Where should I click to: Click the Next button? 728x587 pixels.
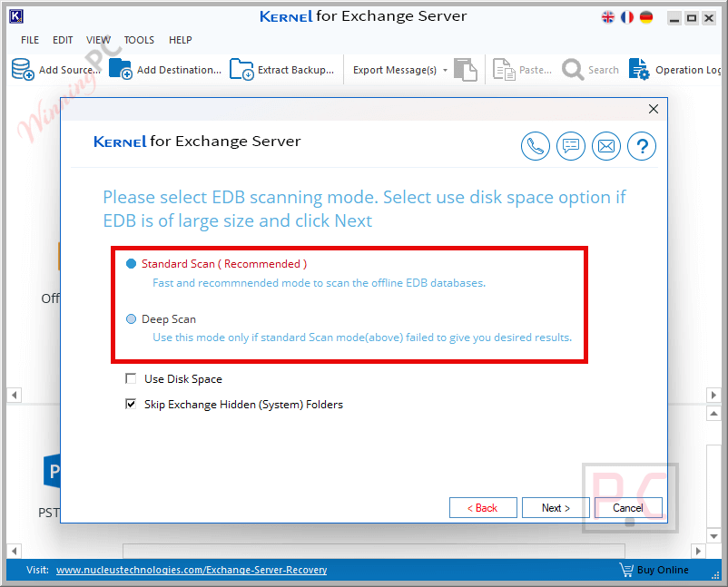click(x=556, y=508)
